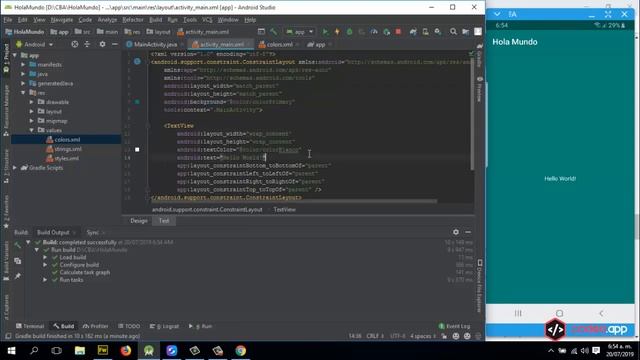
Task: Click the teal color gutter swatch on line 7
Action: pos(137,102)
